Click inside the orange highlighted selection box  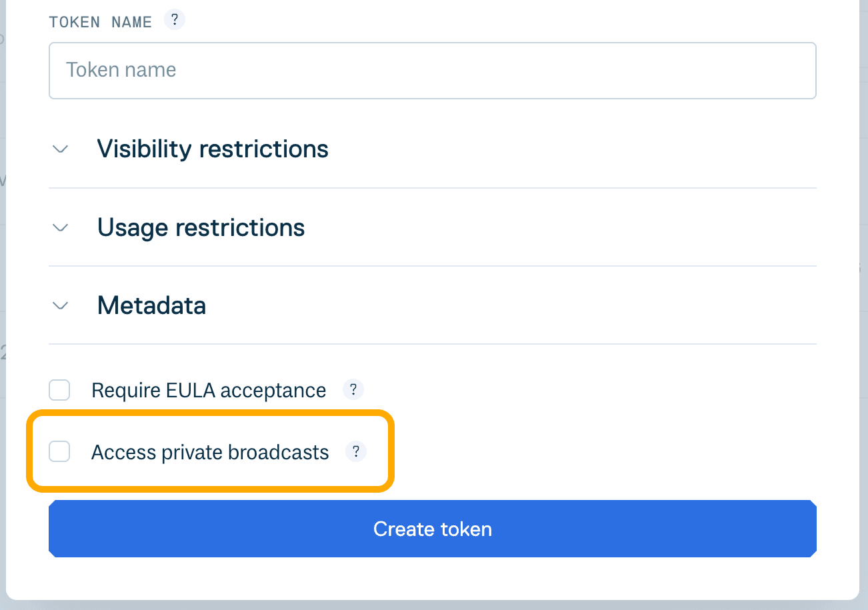210,451
